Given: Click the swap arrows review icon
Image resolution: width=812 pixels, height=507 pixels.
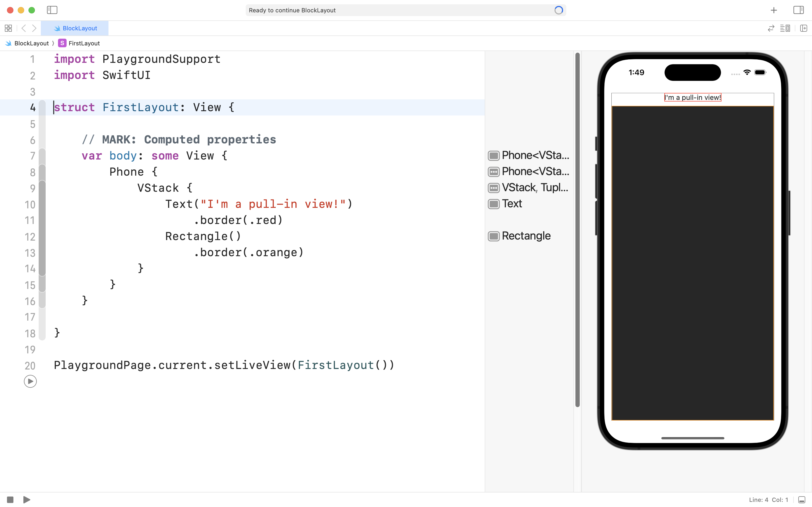Looking at the screenshot, I should click(x=771, y=28).
